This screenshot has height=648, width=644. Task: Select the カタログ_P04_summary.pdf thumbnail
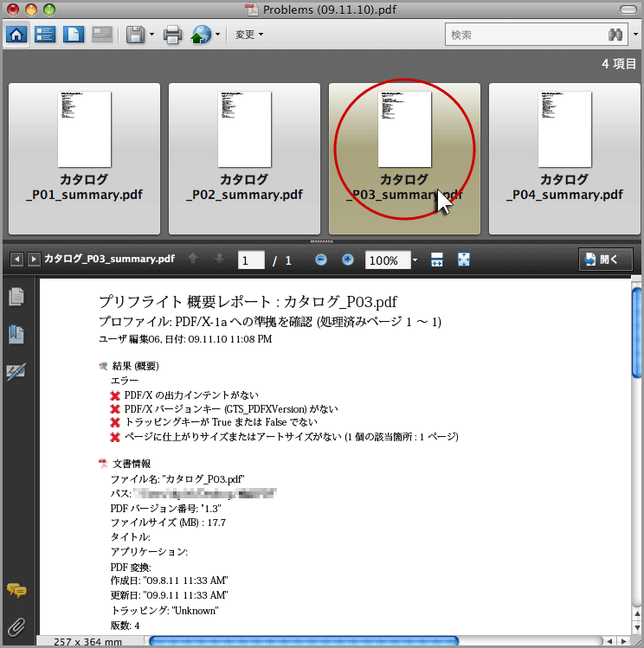point(565,158)
